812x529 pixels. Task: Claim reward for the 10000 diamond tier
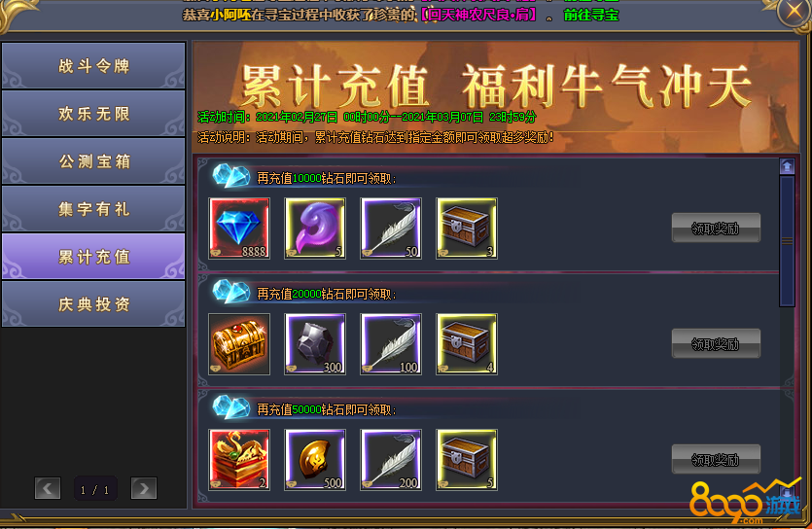coord(716,228)
